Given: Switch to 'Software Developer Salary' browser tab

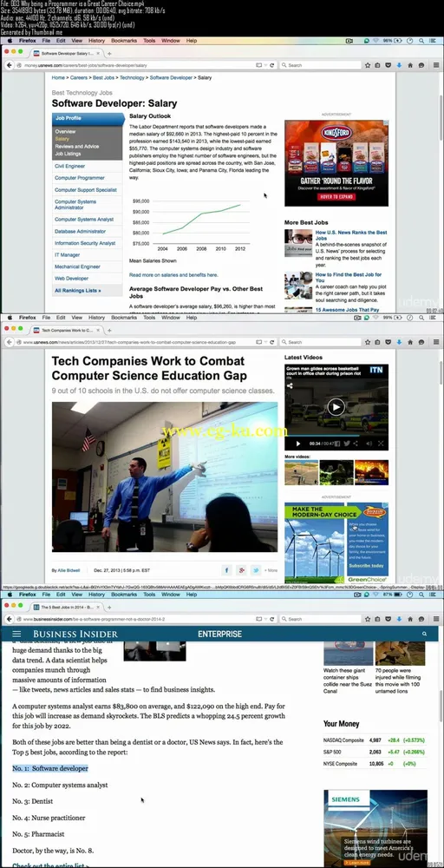Looking at the screenshot, I should tap(67, 53).
